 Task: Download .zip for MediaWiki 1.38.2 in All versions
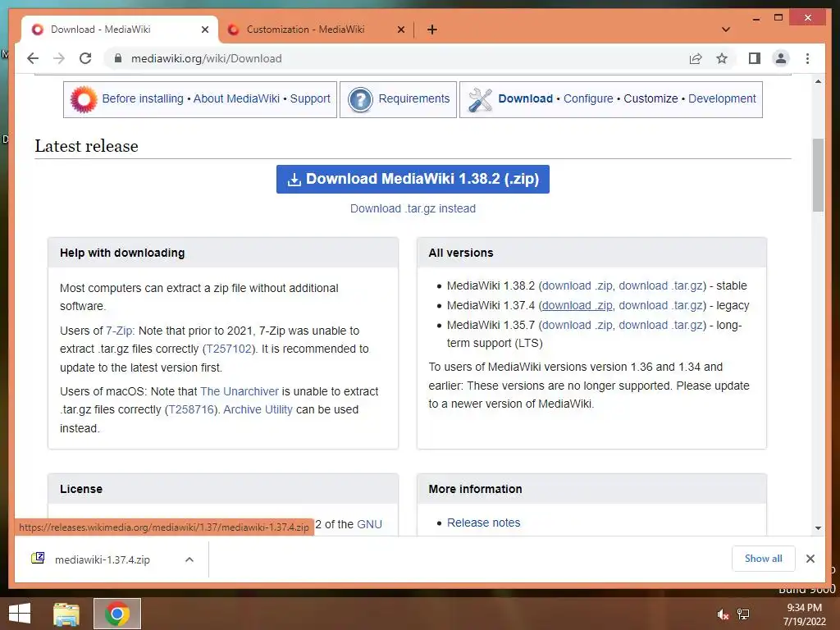(577, 286)
